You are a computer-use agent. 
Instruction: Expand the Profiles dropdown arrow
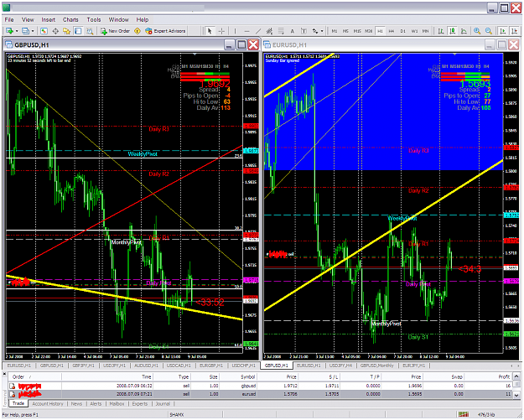[x=33, y=31]
